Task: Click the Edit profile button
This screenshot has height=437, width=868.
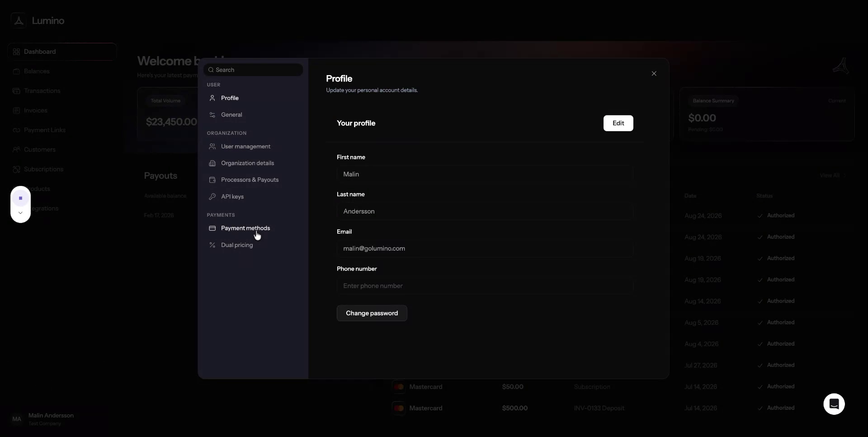Action: click(x=618, y=123)
